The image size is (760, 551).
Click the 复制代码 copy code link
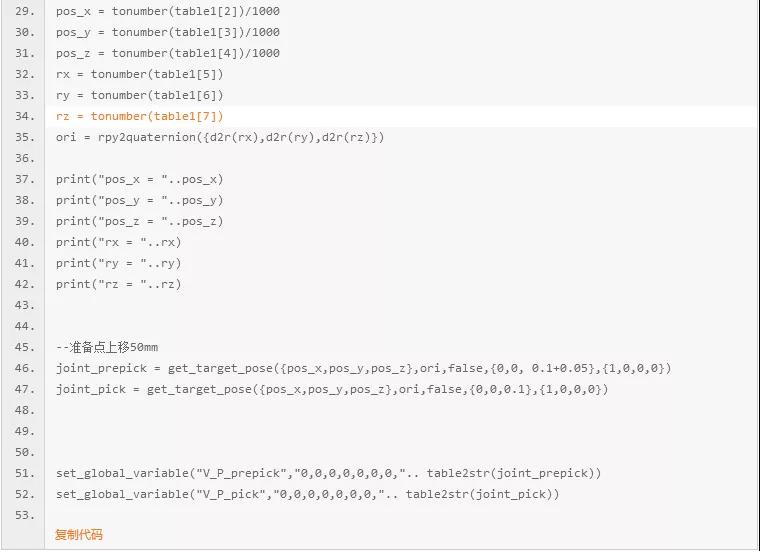79,535
